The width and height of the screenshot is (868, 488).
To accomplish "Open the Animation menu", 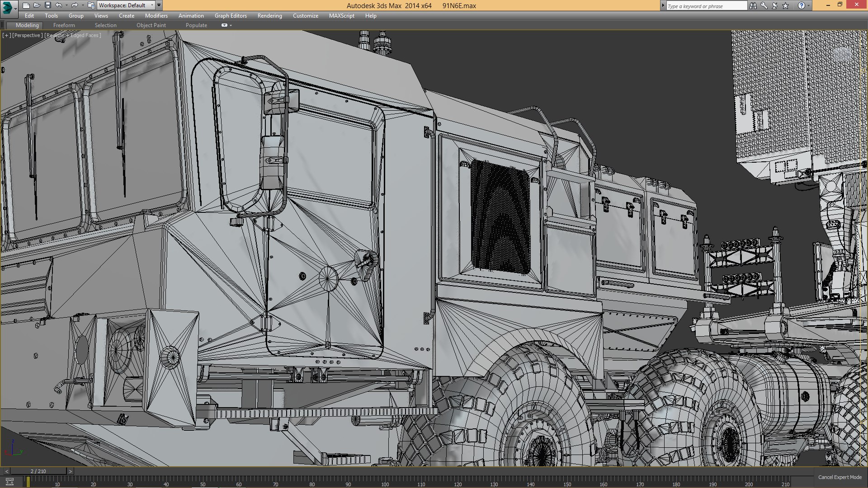I will pyautogui.click(x=191, y=16).
